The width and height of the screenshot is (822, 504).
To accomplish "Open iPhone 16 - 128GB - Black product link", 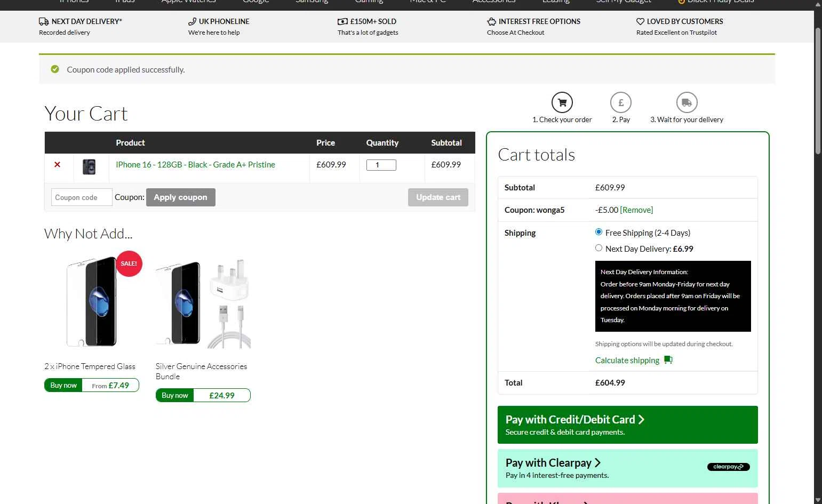I will tap(195, 165).
